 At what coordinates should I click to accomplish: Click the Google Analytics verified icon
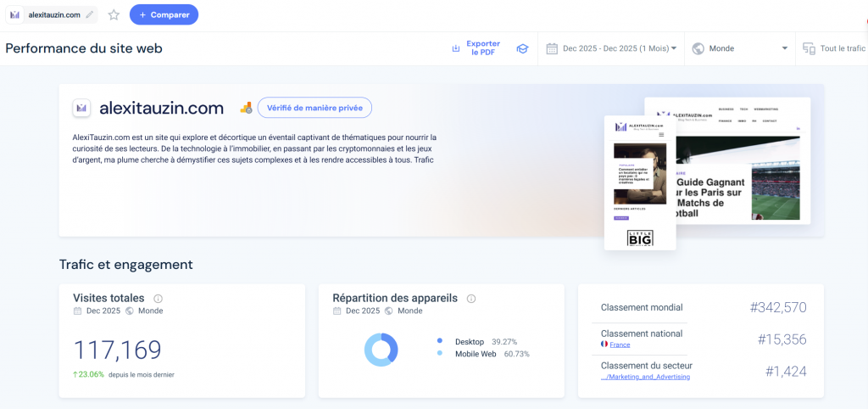247,108
